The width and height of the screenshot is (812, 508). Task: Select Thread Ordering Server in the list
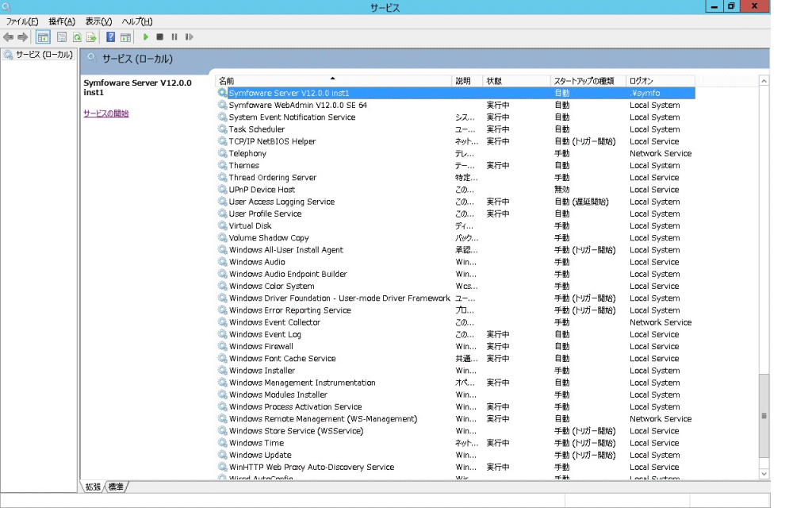coord(456,177)
